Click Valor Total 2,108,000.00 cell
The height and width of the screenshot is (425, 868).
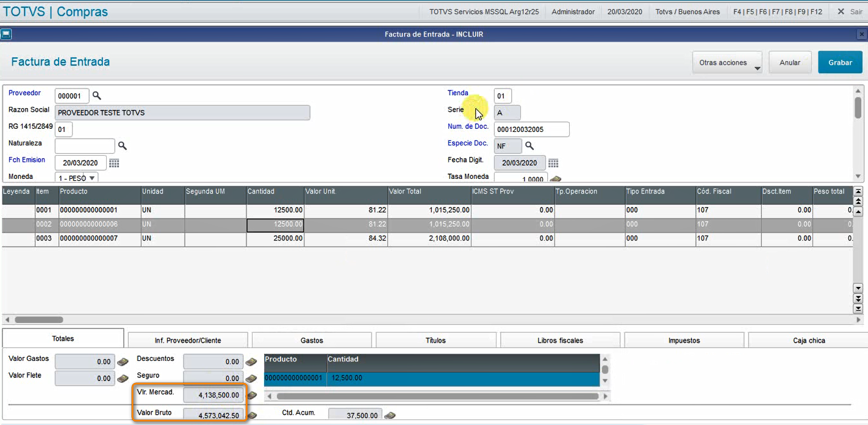429,239
